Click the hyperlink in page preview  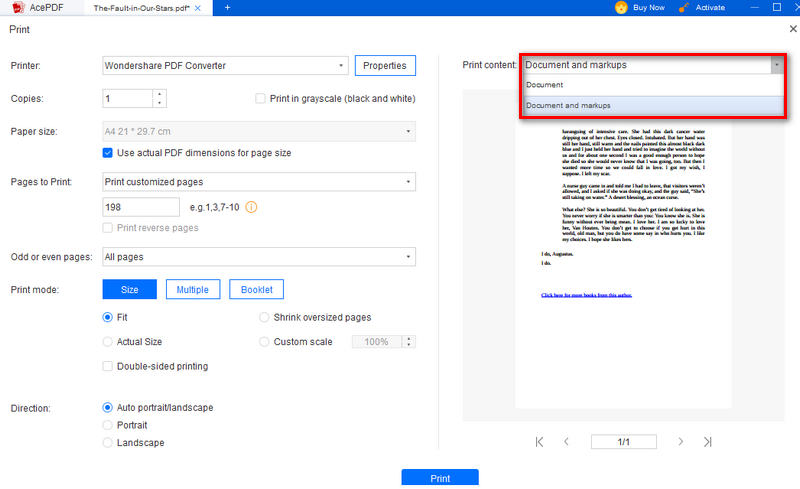tap(586, 295)
